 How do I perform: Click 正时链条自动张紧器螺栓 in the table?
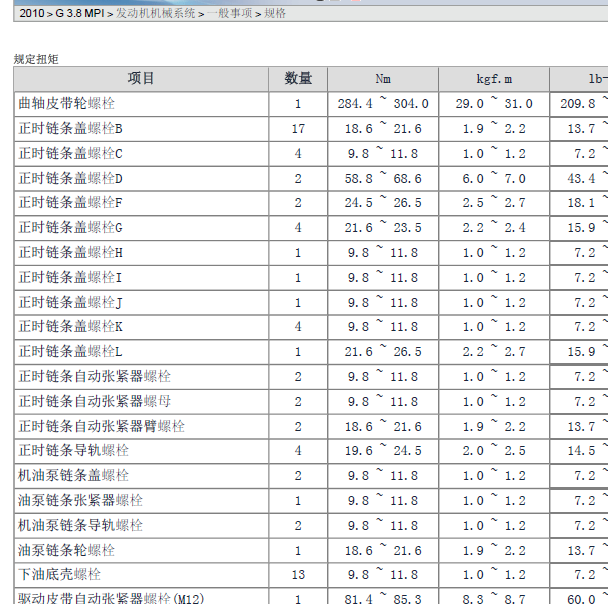pyautogui.click(x=94, y=376)
